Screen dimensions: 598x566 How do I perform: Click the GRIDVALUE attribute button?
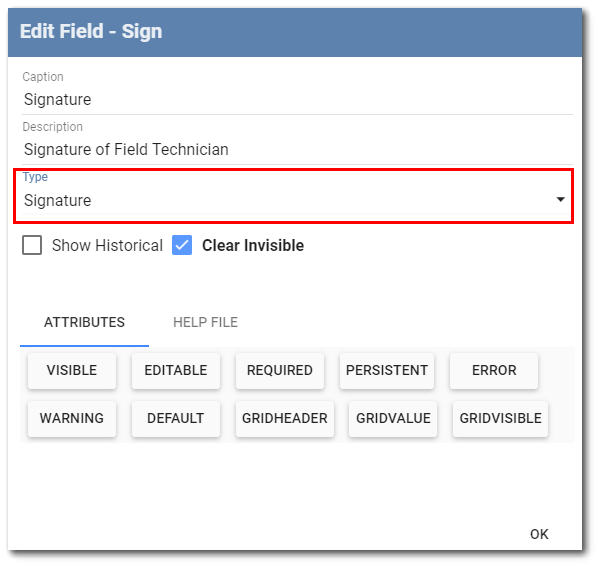point(393,418)
